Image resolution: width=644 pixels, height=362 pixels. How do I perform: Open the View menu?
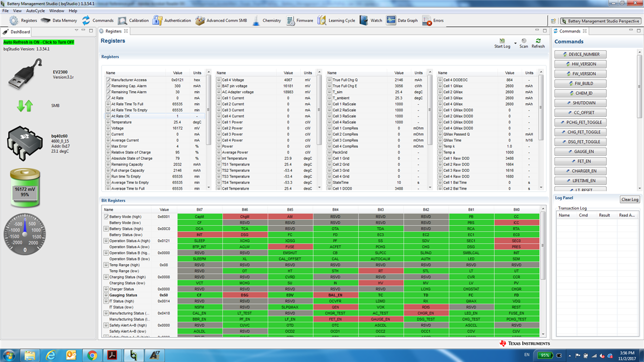point(17,10)
